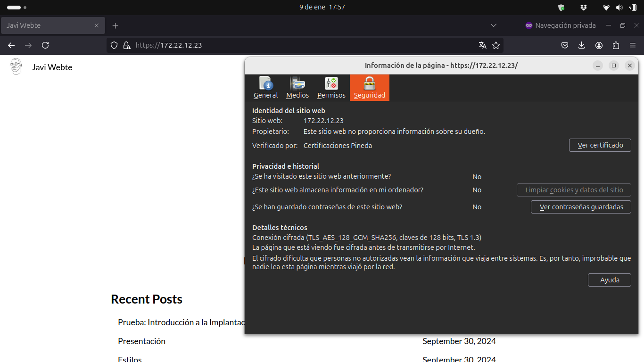Open the Firefox account icon
Image resolution: width=644 pixels, height=362 pixels.
tap(599, 45)
